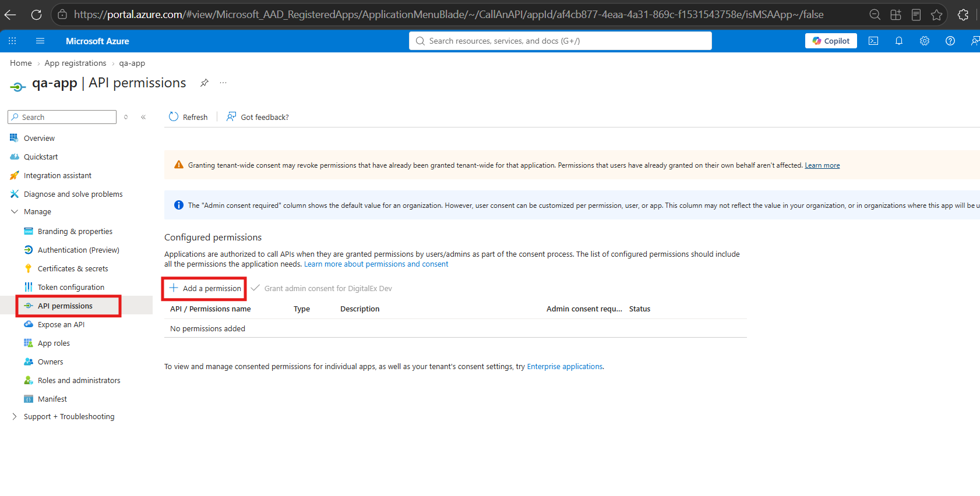The height and width of the screenshot is (496, 980).
Task: Open the notifications bell
Action: tap(899, 41)
